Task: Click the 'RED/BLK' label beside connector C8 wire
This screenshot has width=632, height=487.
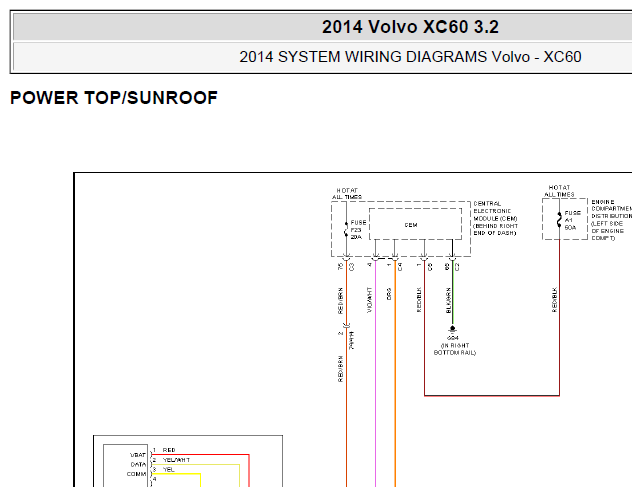Action: tap(419, 300)
